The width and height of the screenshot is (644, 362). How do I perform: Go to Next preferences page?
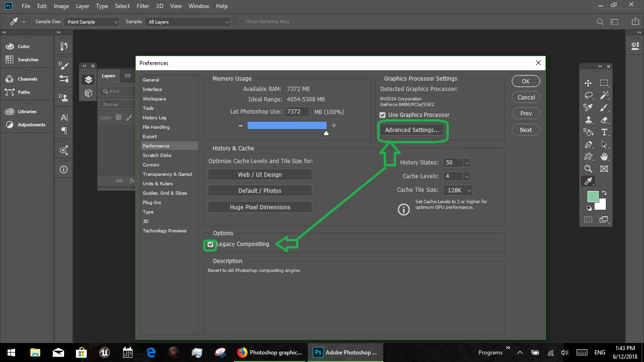point(526,130)
